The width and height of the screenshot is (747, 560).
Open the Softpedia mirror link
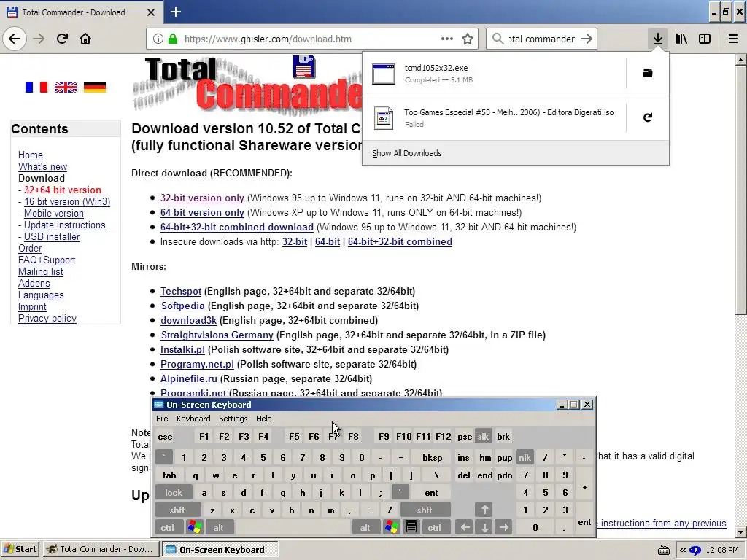[182, 306]
